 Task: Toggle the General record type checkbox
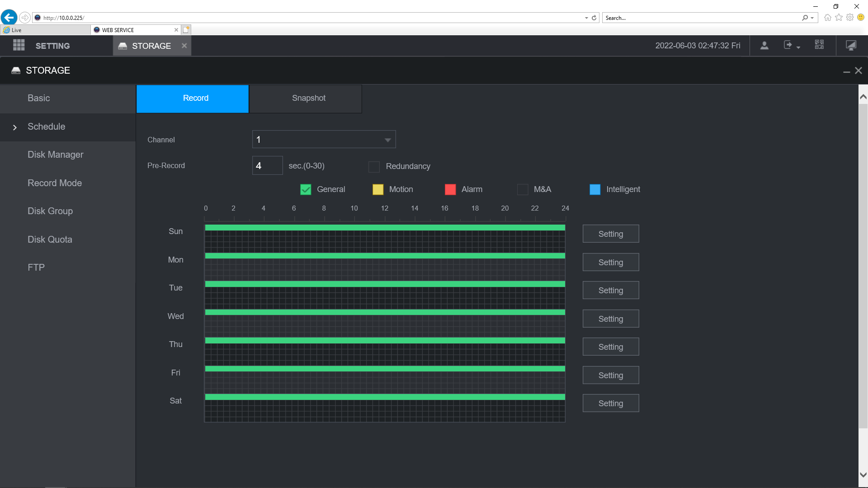306,189
